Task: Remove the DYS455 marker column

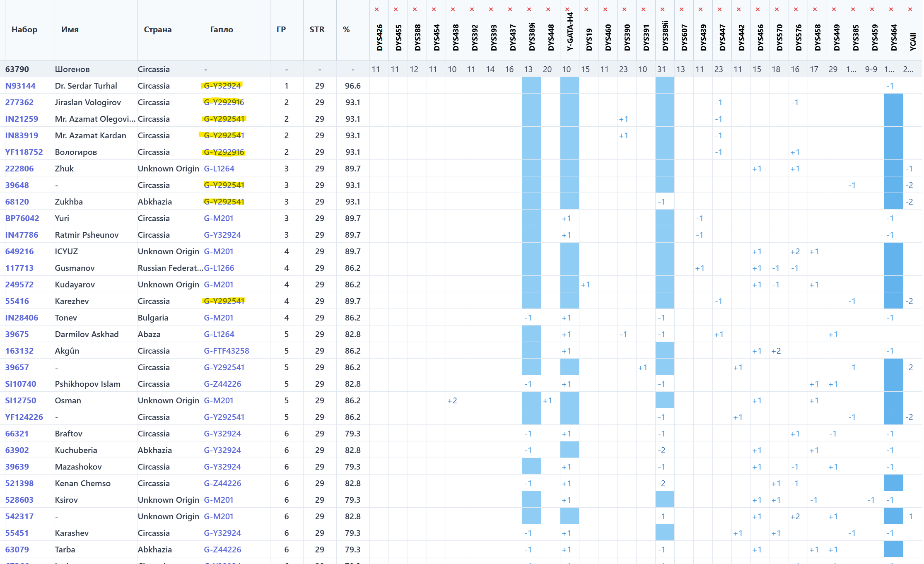Action: point(396,10)
